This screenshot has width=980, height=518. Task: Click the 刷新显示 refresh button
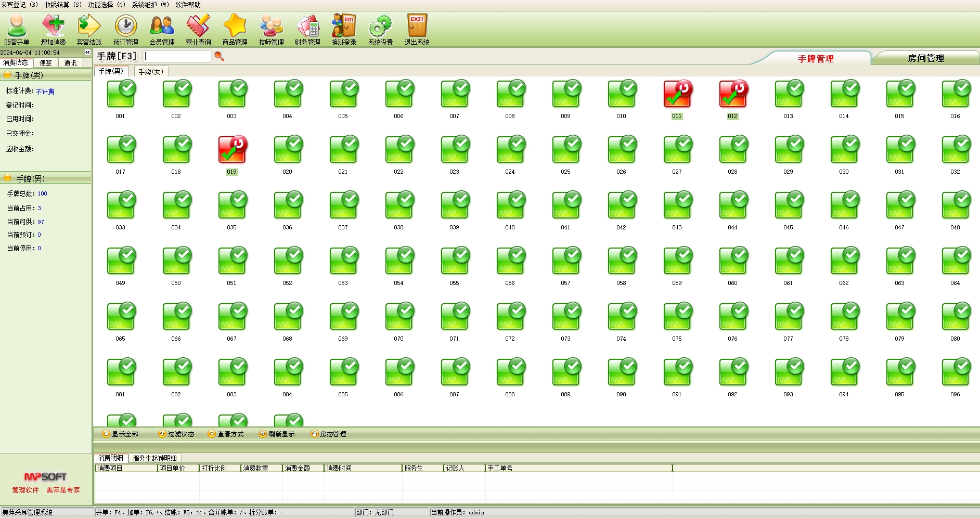[x=277, y=434]
